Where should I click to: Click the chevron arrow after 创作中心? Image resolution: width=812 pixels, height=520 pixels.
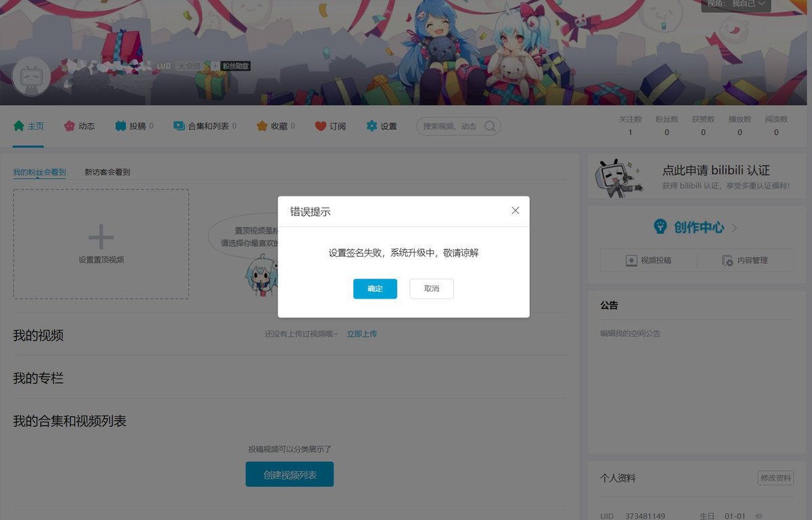point(735,228)
